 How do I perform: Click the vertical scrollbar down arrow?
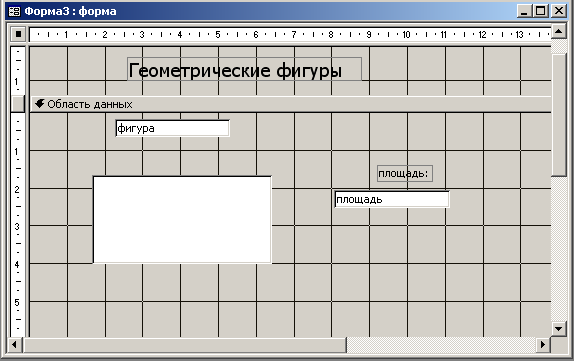tap(559, 328)
